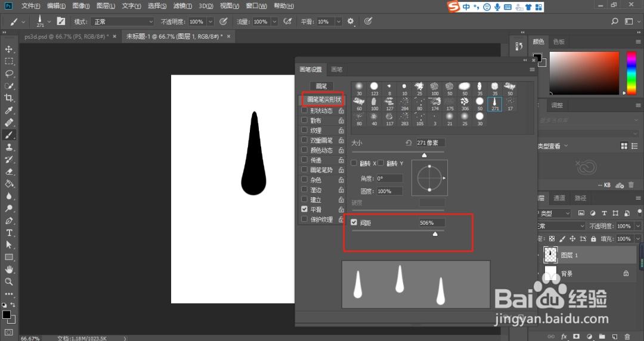The height and width of the screenshot is (341, 644).
Task: Select the Hand tool
Action: coord(8,269)
